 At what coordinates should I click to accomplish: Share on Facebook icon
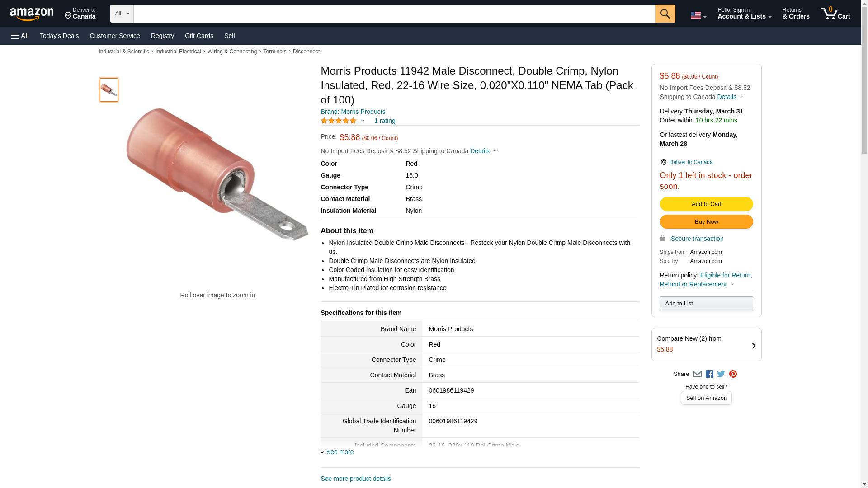(x=709, y=374)
